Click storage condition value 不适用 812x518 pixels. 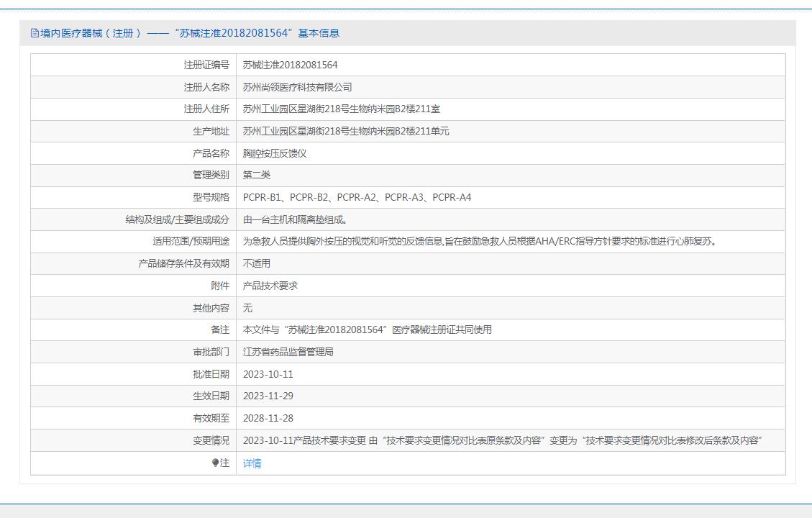point(256,263)
